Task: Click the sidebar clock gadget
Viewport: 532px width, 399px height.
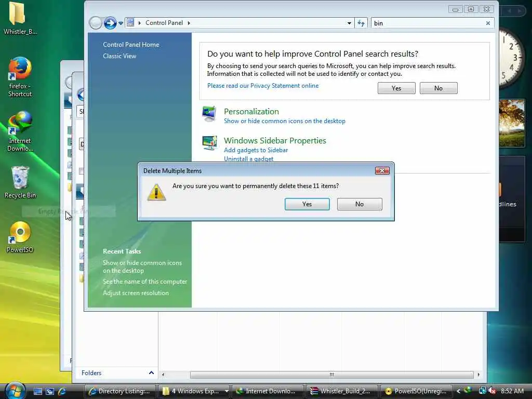Action: [x=511, y=58]
